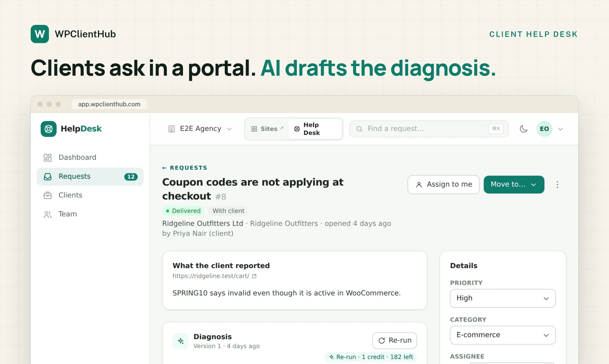This screenshot has width=609, height=364.
Task: Open the Priority dropdown set to High
Action: click(x=503, y=298)
